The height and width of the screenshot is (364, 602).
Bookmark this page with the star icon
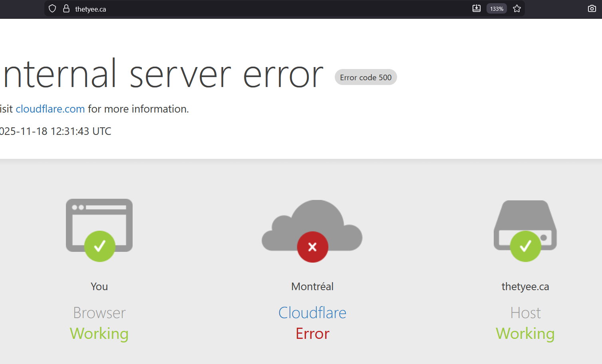(517, 9)
